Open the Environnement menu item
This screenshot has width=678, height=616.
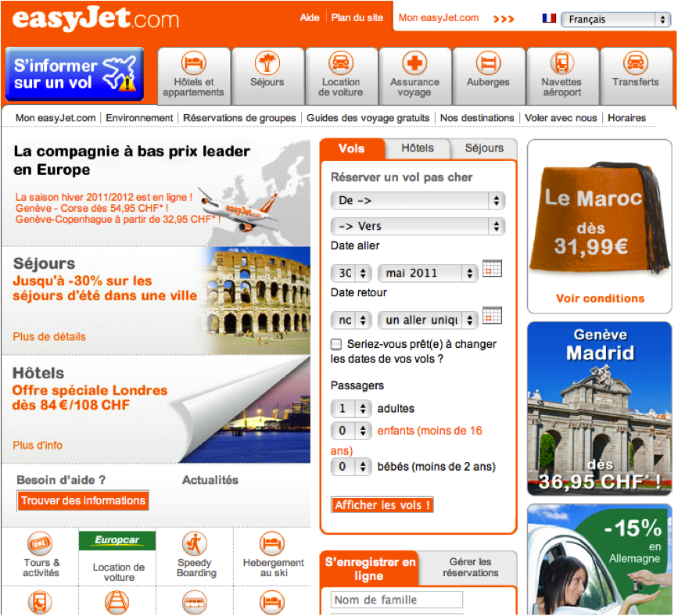139,118
